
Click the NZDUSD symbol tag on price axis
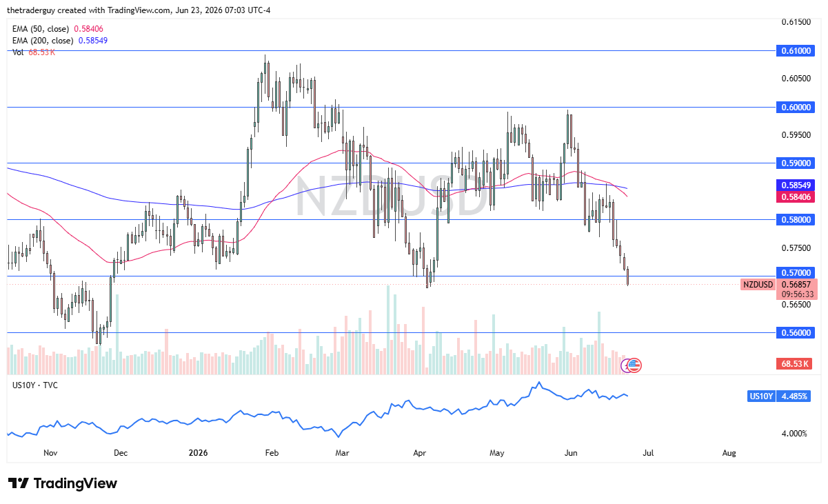tap(758, 284)
